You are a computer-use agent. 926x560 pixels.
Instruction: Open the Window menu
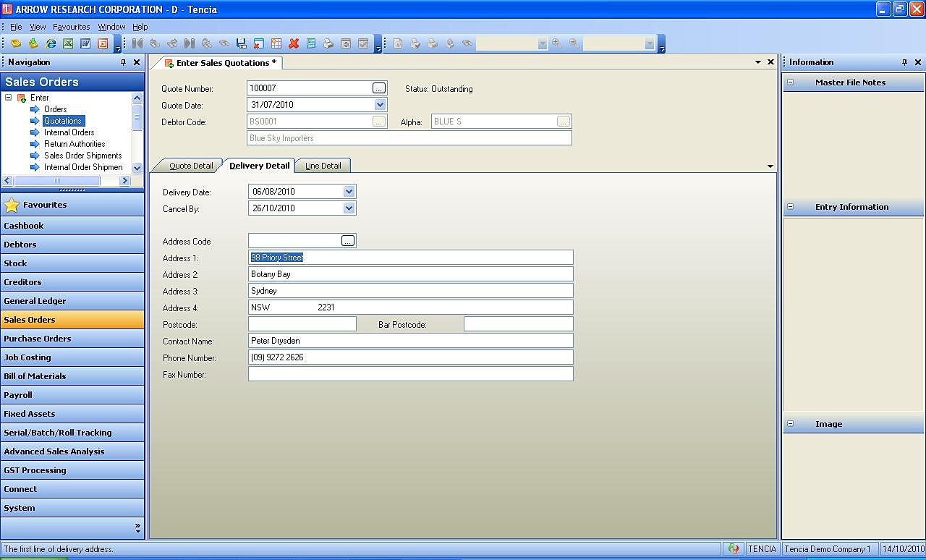(112, 27)
